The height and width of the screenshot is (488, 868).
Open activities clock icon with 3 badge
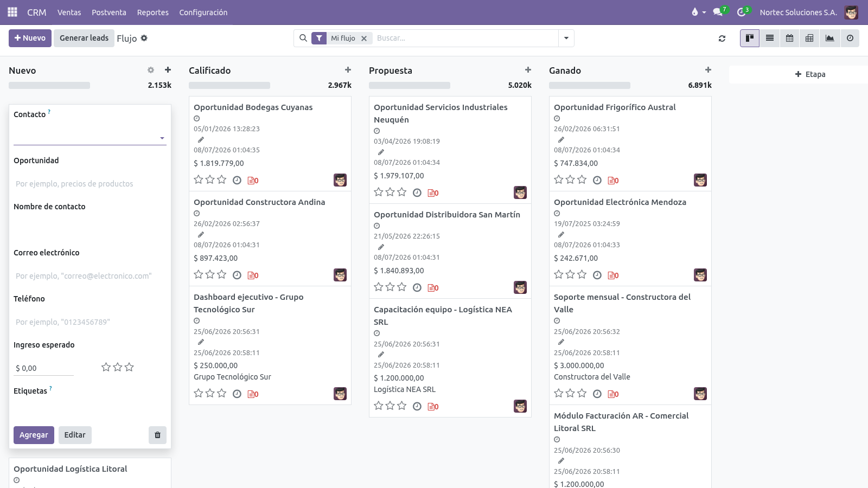pyautogui.click(x=743, y=12)
